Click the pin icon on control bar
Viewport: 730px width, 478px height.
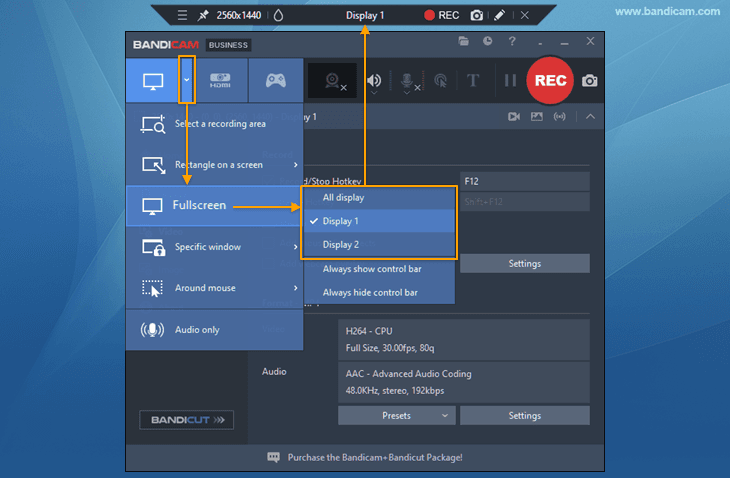pyautogui.click(x=203, y=15)
